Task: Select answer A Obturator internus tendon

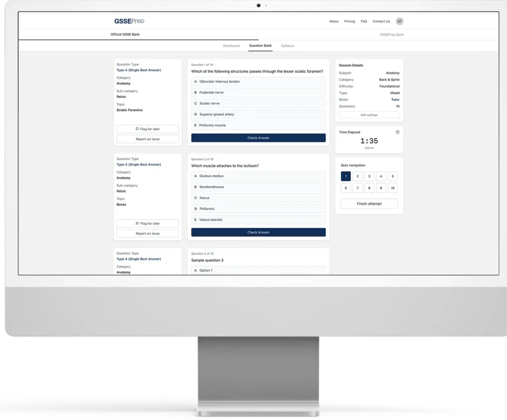Action: 258,82
